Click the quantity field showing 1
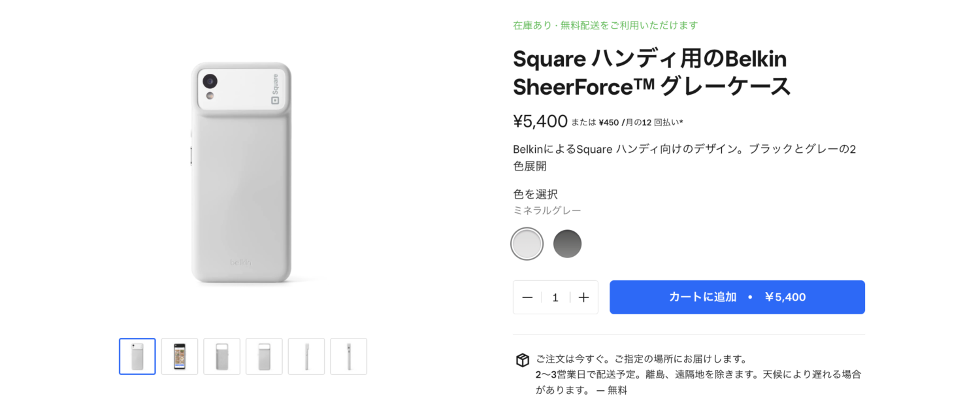The height and width of the screenshot is (411, 980). (x=555, y=297)
